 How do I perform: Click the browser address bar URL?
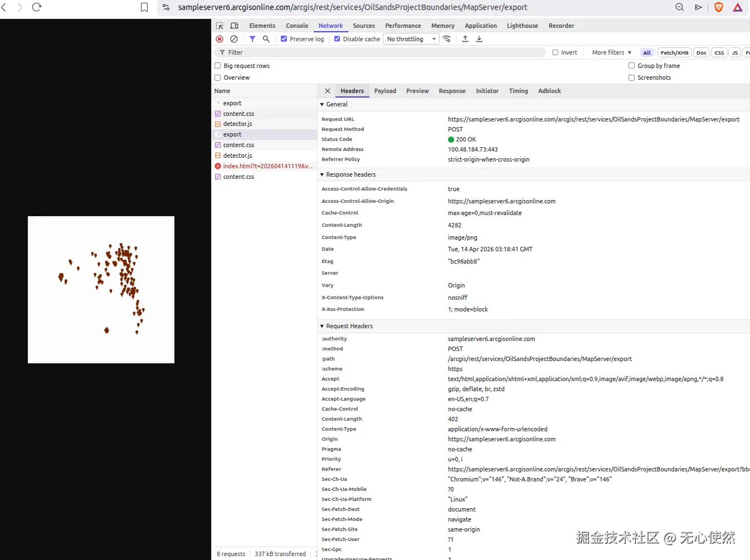pyautogui.click(x=353, y=7)
